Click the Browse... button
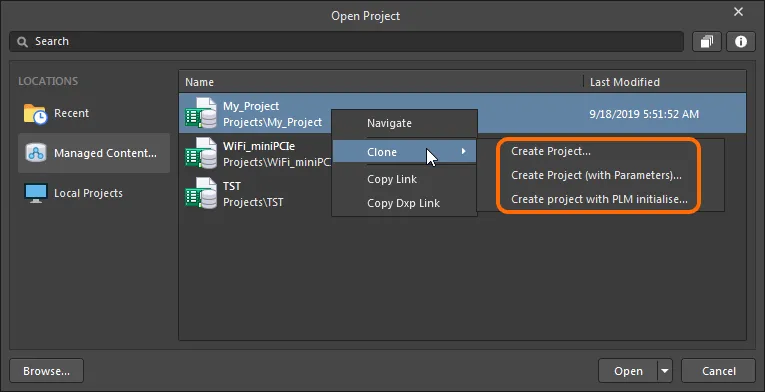 (x=46, y=371)
